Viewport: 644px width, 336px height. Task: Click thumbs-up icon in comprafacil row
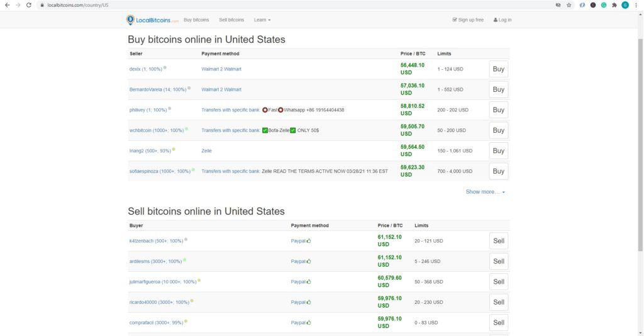point(309,322)
